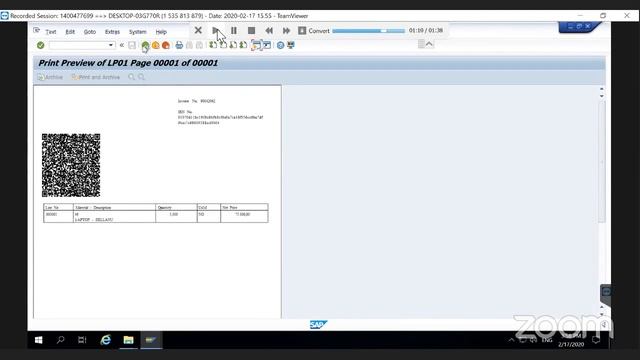Viewport: 640px width, 360px height.
Task: Click the Zoom In magnifier icon
Action: [131, 77]
